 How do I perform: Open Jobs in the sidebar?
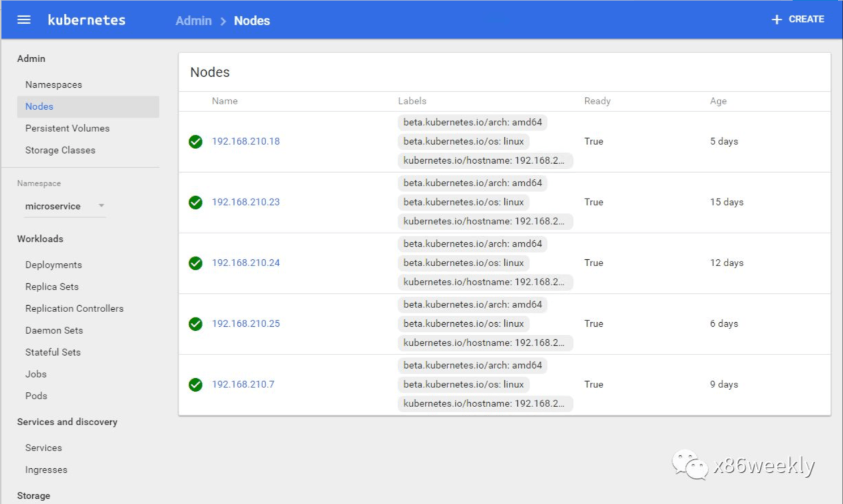click(x=36, y=374)
